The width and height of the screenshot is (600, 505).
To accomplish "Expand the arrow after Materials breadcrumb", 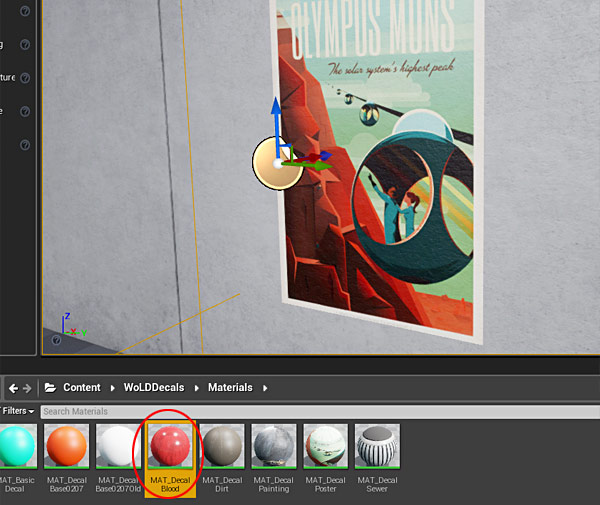I will click(262, 387).
